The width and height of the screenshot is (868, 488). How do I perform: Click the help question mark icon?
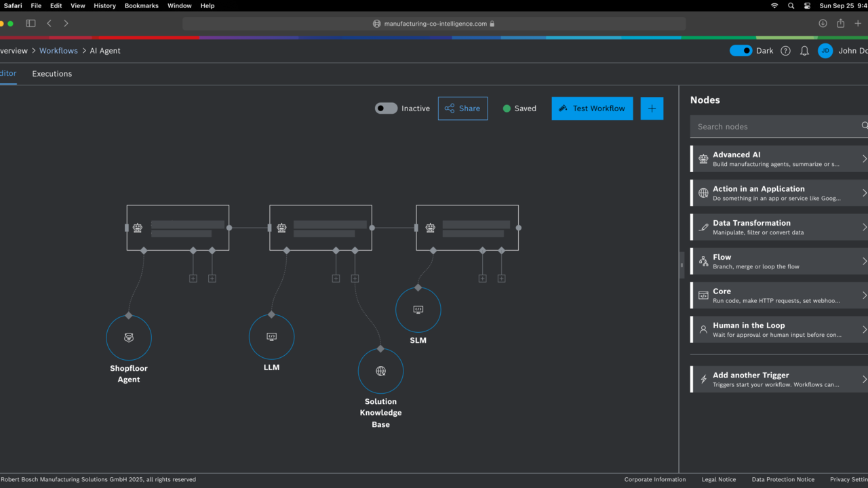click(785, 51)
